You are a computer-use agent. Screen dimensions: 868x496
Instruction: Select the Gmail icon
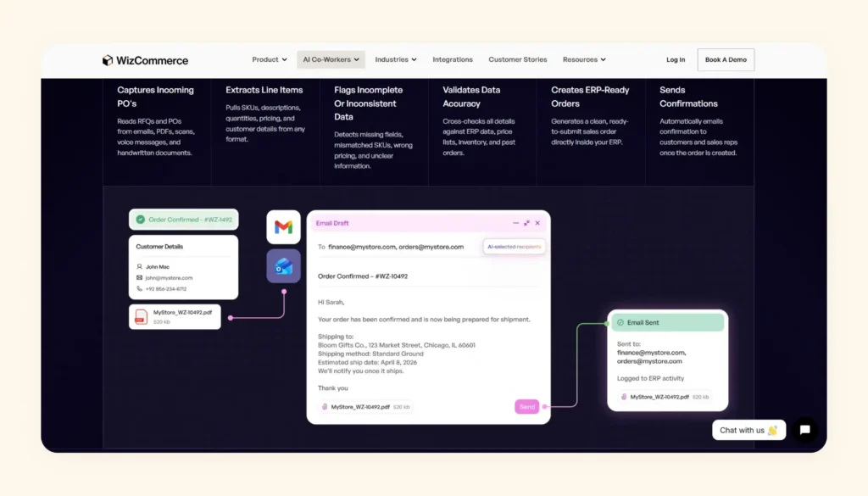tap(283, 227)
